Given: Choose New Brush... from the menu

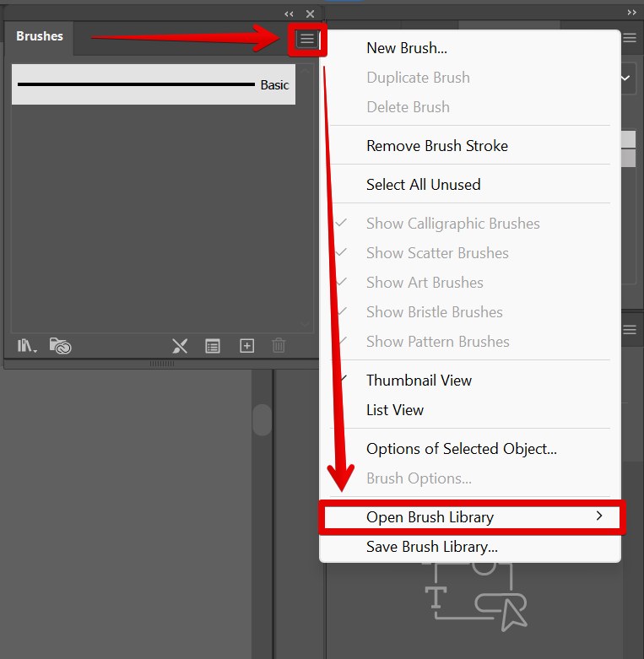Looking at the screenshot, I should point(469,48).
